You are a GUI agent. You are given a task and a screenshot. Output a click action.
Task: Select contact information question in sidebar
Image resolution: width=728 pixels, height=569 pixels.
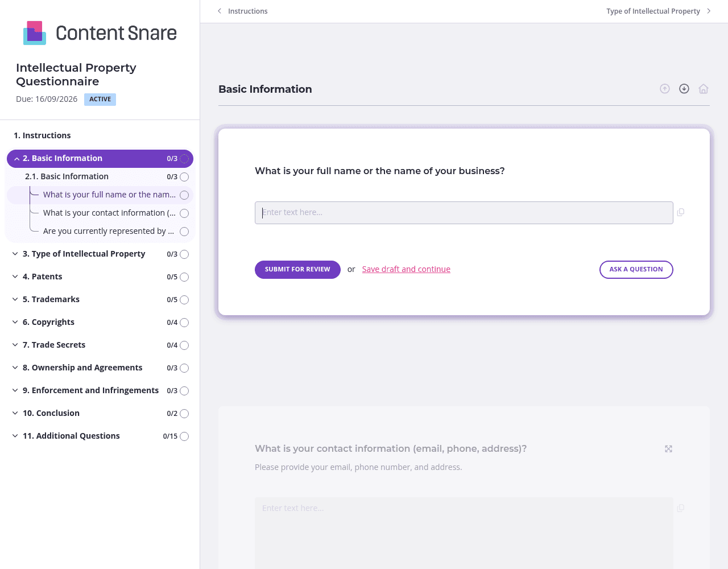click(109, 213)
